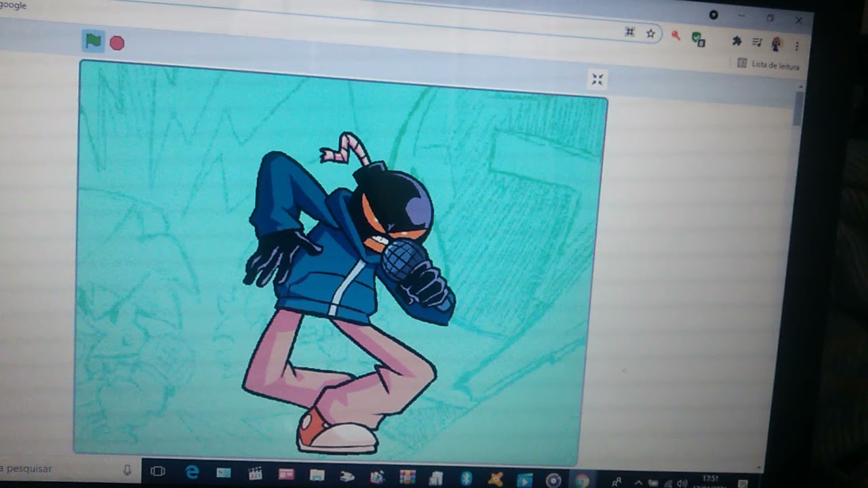Exit full screen stage mode
868x488 pixels.
(x=597, y=79)
